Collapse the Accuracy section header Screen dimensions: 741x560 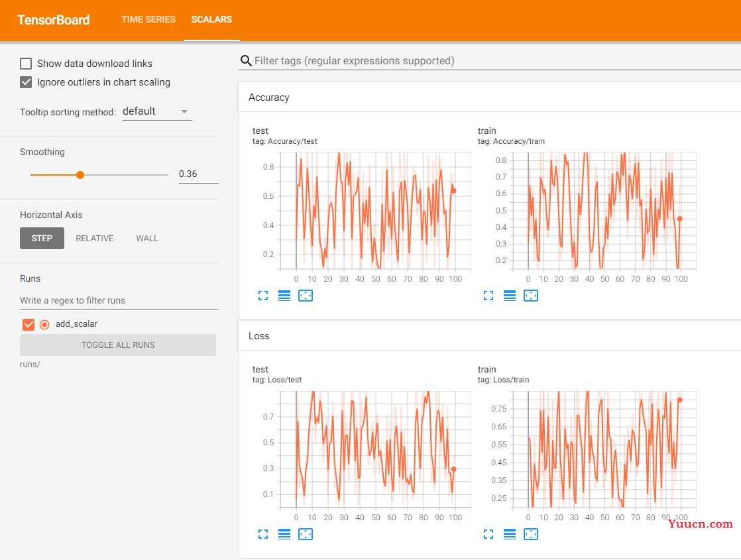click(x=490, y=97)
